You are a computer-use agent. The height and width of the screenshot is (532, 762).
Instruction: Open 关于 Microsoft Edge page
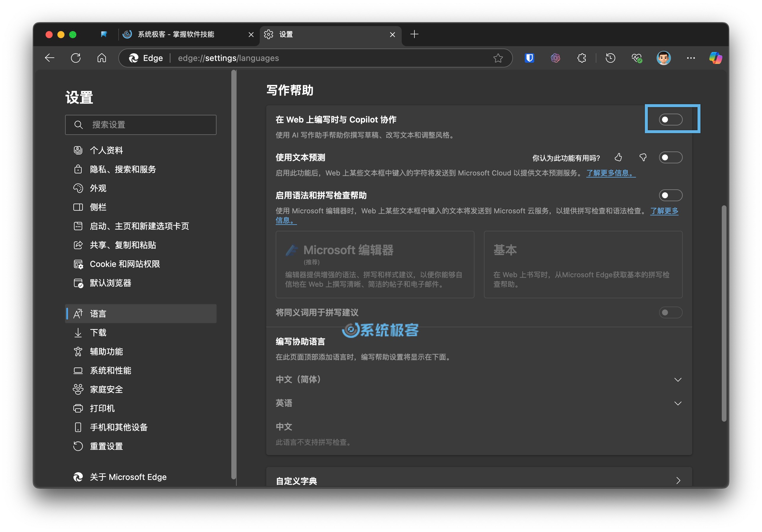[141, 477]
